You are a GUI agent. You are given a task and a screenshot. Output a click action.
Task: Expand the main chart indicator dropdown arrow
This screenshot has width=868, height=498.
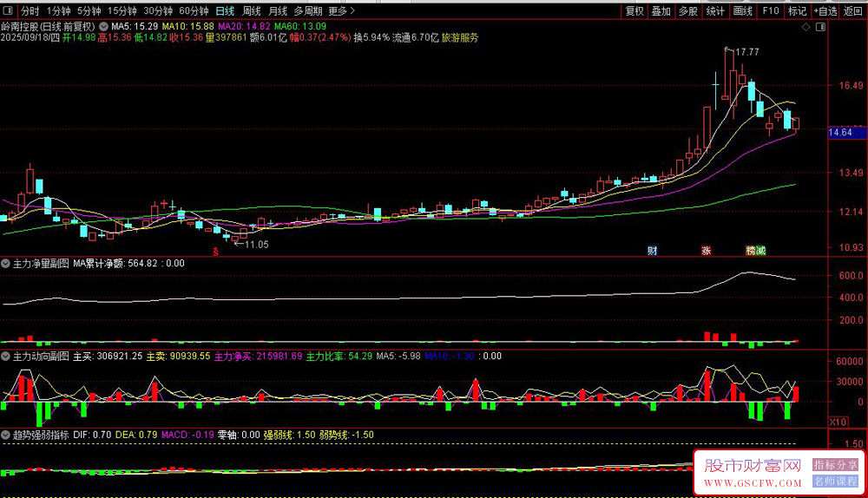(103, 26)
